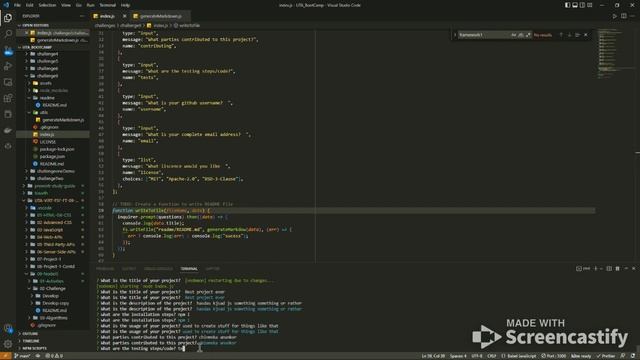The width and height of the screenshot is (640, 360).
Task: Close the find widget
Action: point(586,35)
